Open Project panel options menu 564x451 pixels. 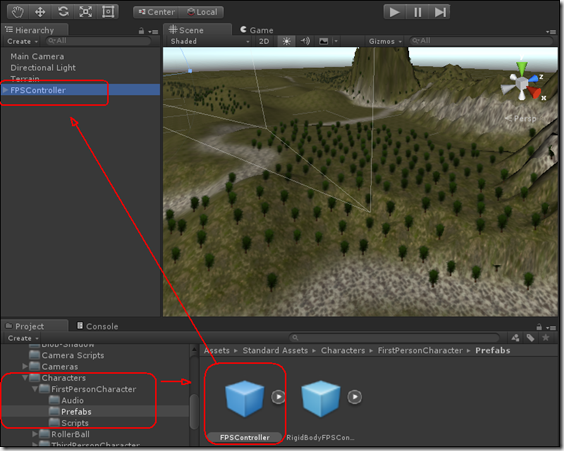[x=551, y=328]
